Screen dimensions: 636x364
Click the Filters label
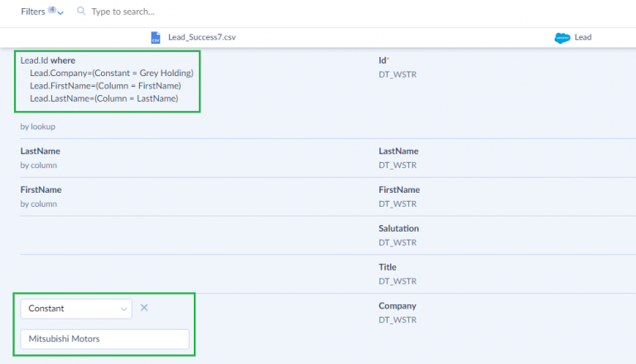[x=33, y=12]
